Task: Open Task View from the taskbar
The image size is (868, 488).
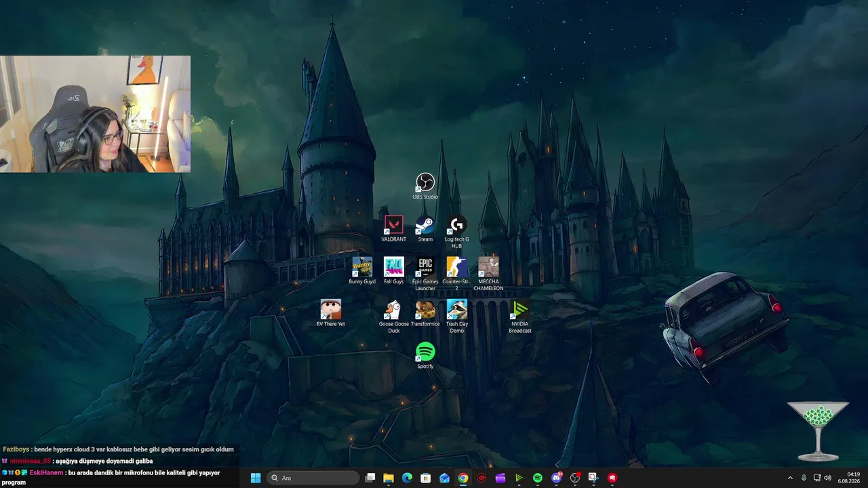Action: tap(370, 478)
